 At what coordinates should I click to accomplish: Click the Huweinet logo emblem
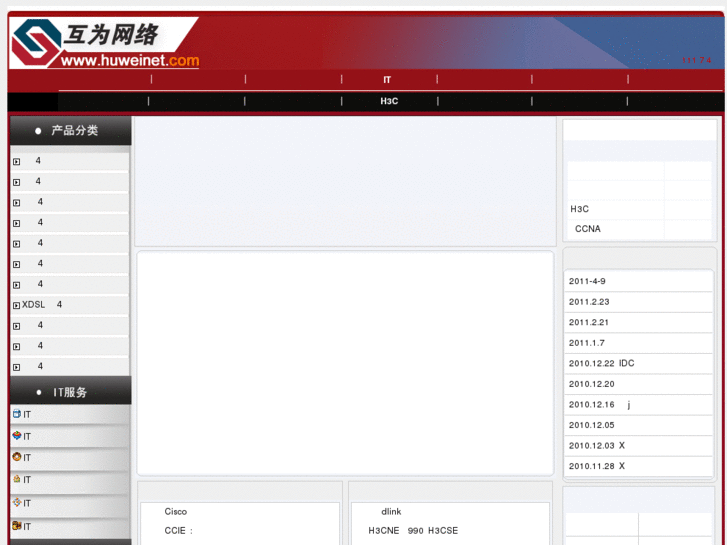pyautogui.click(x=36, y=42)
